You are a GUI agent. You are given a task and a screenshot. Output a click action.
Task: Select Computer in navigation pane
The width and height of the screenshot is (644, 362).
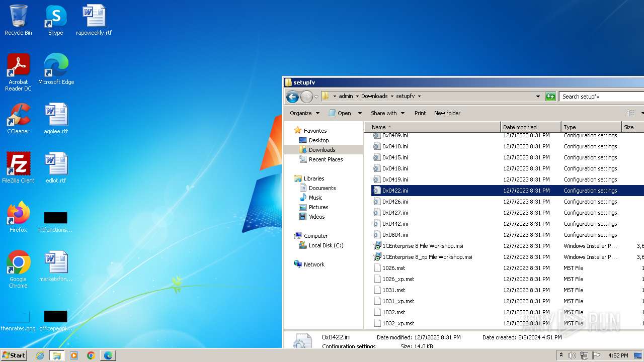[315, 236]
